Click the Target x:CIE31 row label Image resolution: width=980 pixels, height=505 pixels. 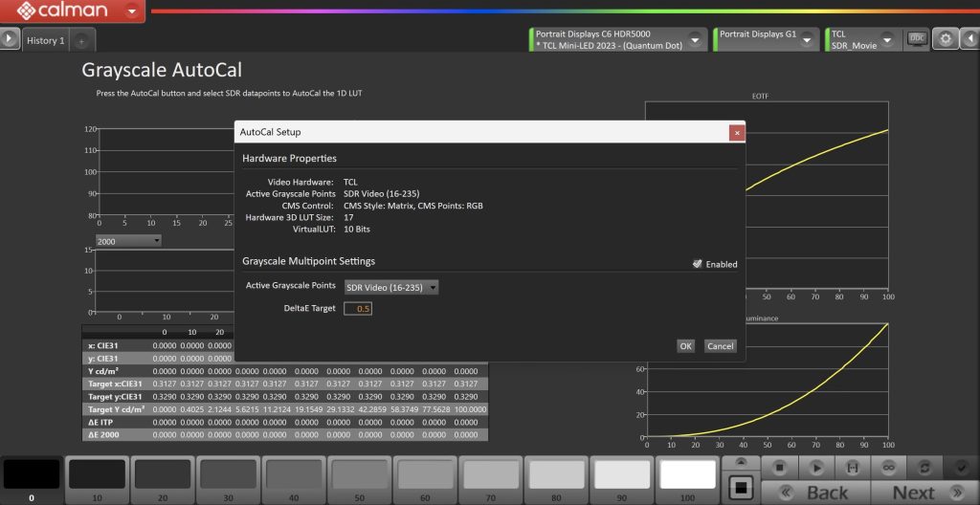point(115,384)
